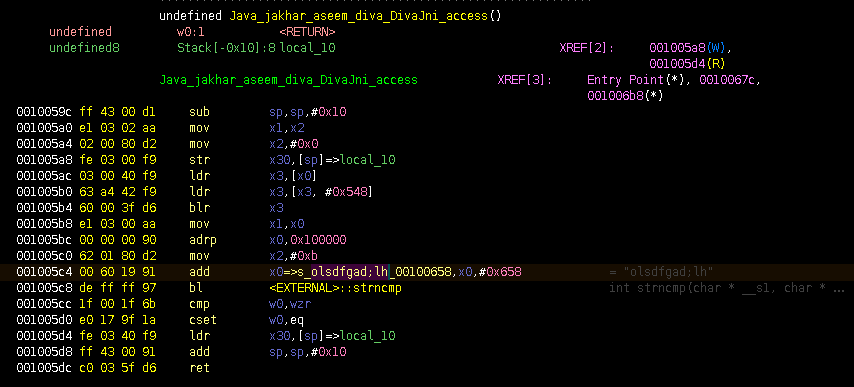Follow the s_olsdfgad;lh_00100658 string reference
854x387 pixels.
[x=376, y=272]
